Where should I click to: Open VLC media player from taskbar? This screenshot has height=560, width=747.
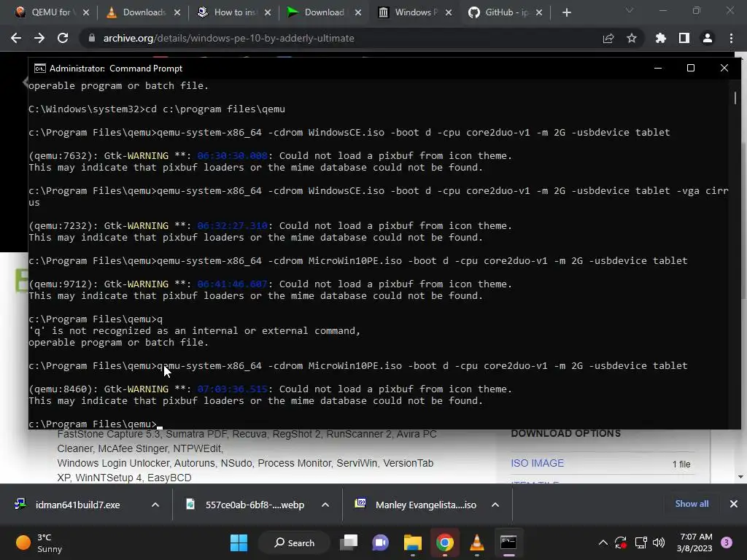[477, 542]
